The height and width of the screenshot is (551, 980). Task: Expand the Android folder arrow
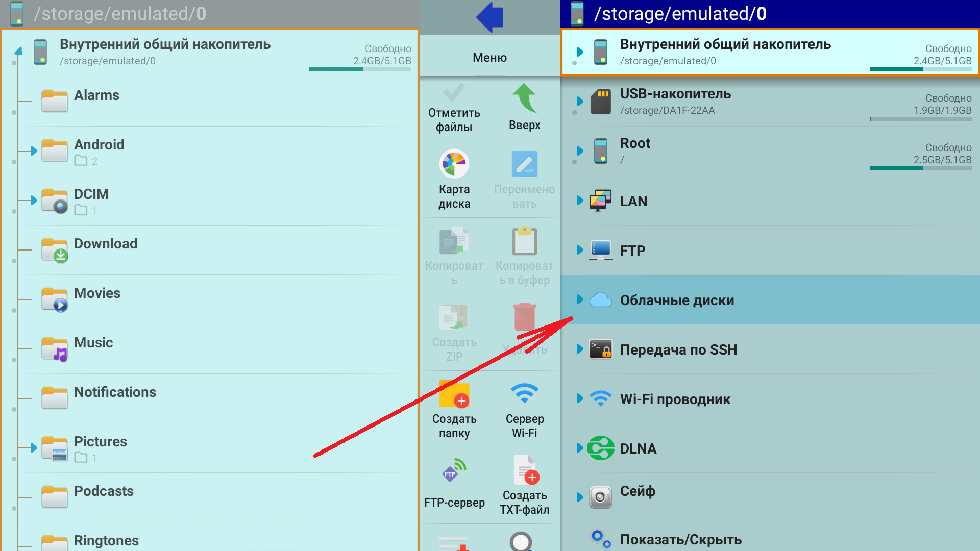34,151
